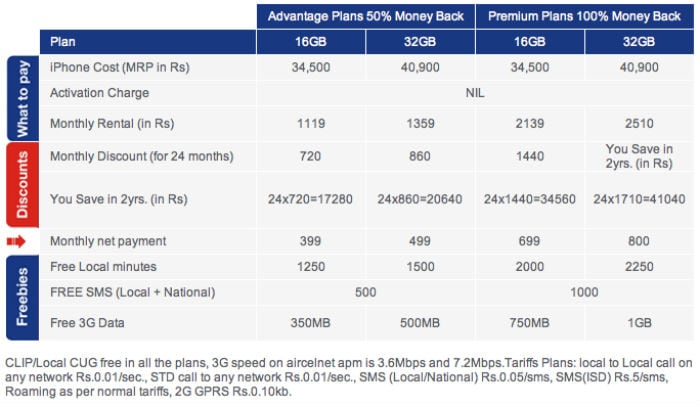Select the 24x1710=41040 savings cell

(x=639, y=200)
